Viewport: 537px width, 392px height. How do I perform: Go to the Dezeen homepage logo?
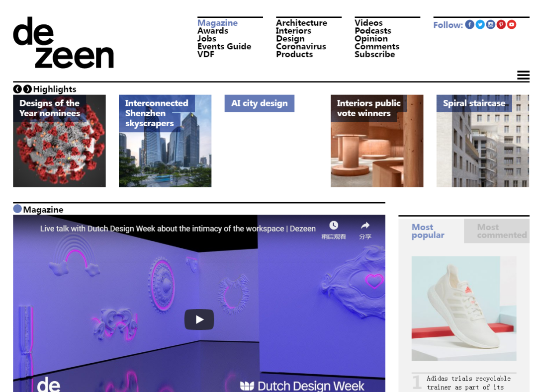click(63, 42)
